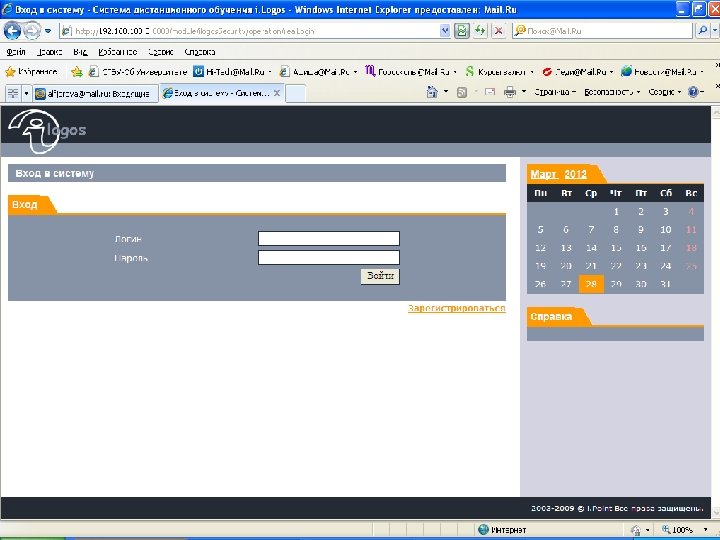
Task: Open the Безопасность command menu
Action: point(612,92)
